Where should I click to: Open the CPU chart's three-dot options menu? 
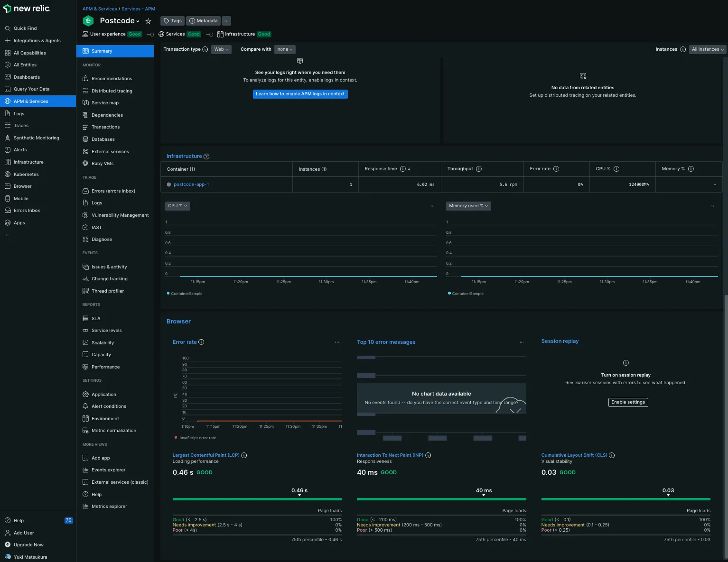(432, 206)
